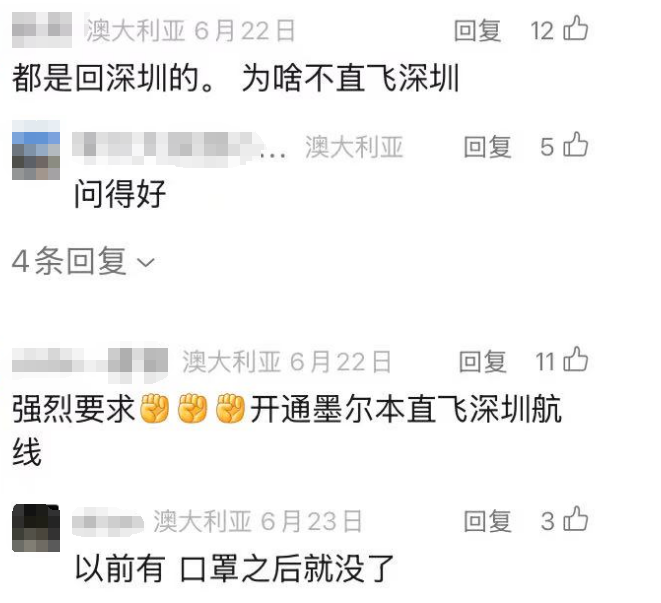Image resolution: width=661 pixels, height=603 pixels.
Task: Open the blue avatar beside 问得好
Action: click(x=36, y=150)
